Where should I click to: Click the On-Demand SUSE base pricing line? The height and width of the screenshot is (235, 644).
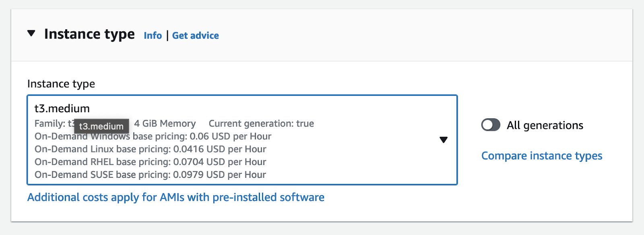click(x=150, y=175)
